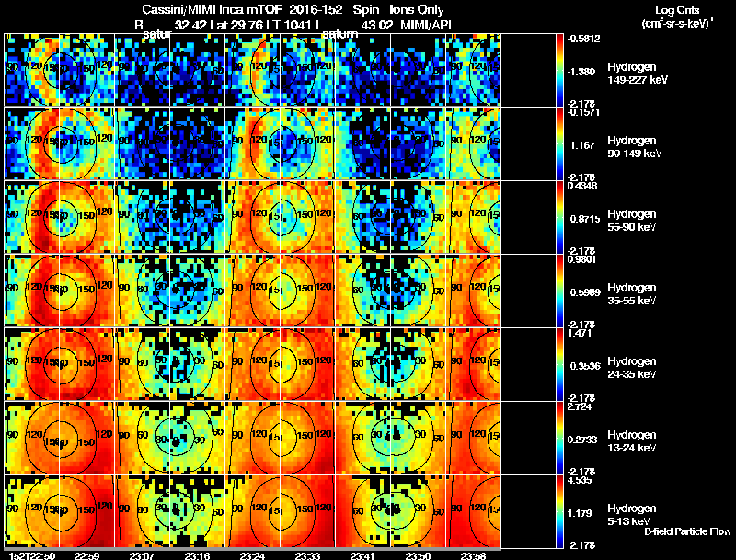Screen dimensions: 736x560
Task: Select the 'Hydrogen 35-55 keV' label
Action: pyautogui.click(x=632, y=294)
